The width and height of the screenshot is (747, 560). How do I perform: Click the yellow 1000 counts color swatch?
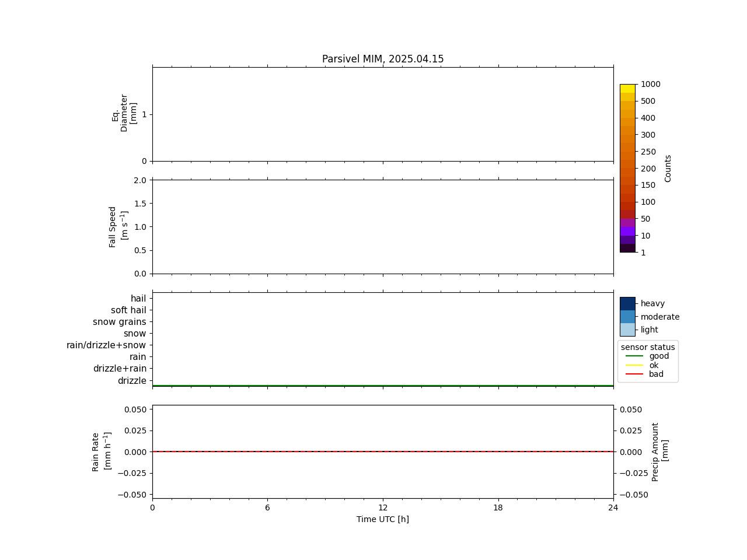pos(627,89)
